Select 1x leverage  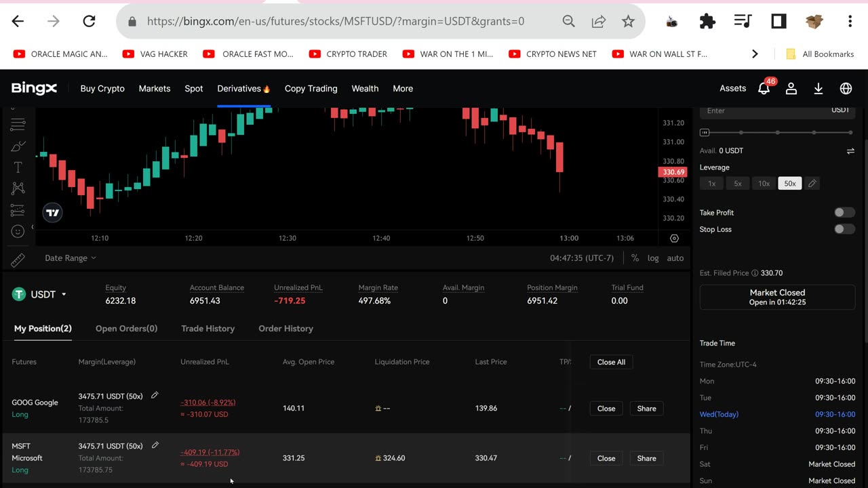pyautogui.click(x=711, y=184)
